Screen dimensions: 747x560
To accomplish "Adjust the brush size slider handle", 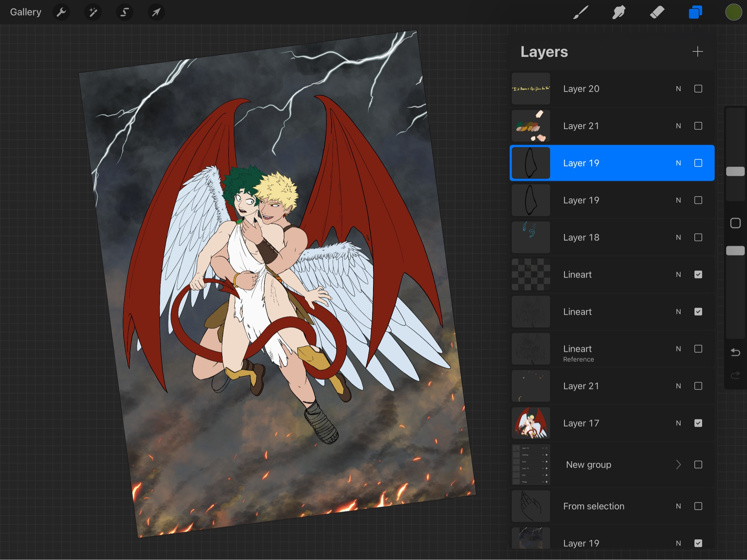I will click(735, 171).
